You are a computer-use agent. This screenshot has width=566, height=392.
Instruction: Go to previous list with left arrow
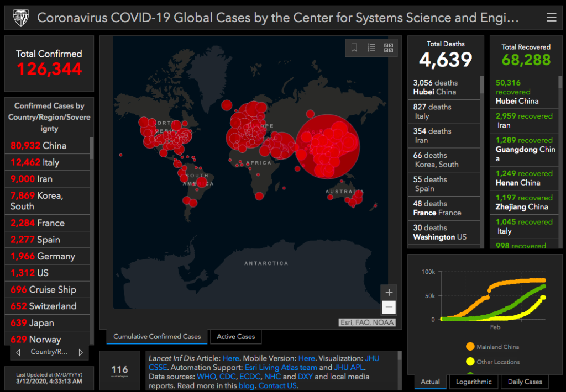pos(18,352)
